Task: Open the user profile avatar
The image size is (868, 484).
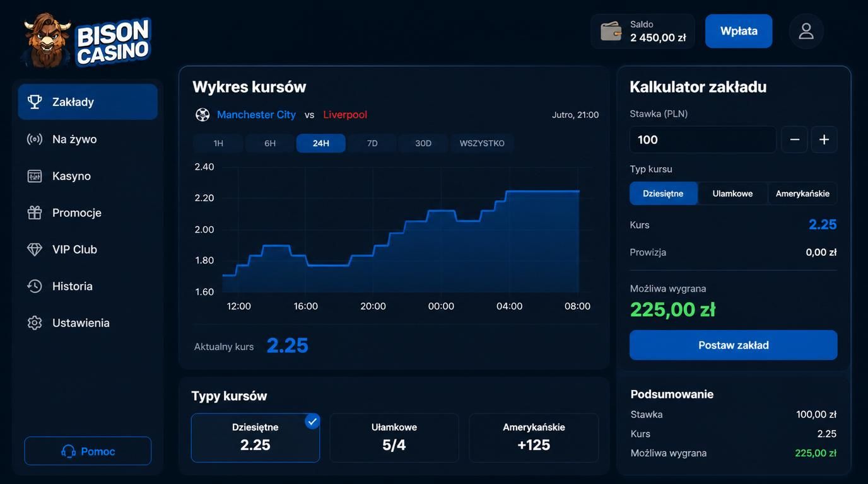Action: [806, 31]
